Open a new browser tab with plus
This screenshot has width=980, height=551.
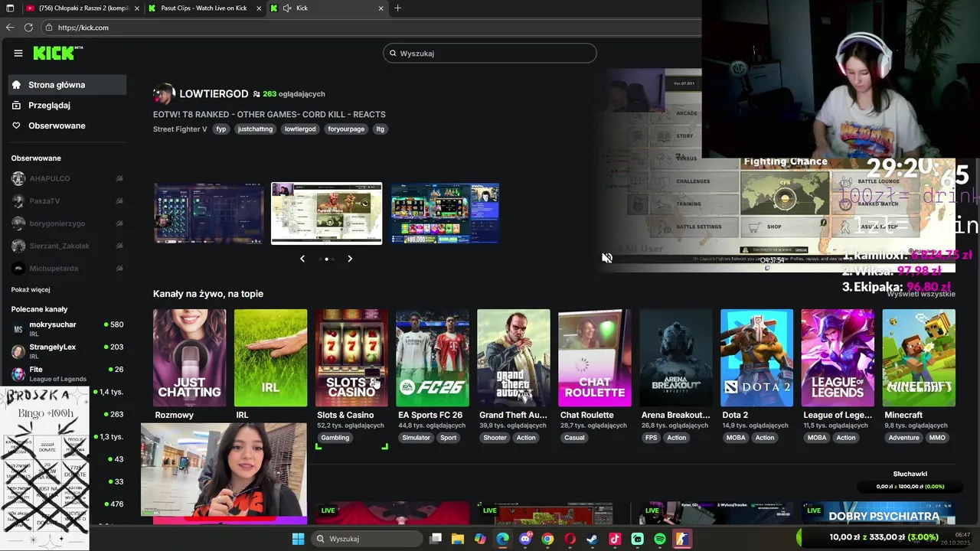(x=397, y=8)
